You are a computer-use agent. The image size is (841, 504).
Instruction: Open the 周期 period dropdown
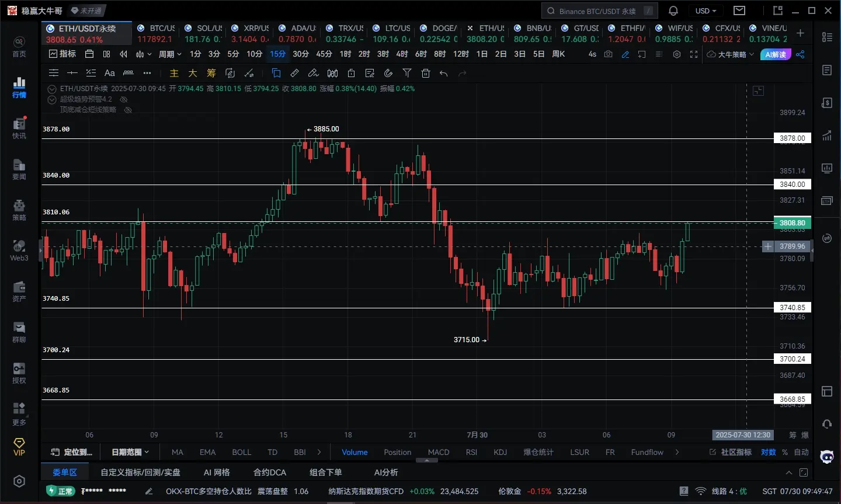(x=170, y=54)
